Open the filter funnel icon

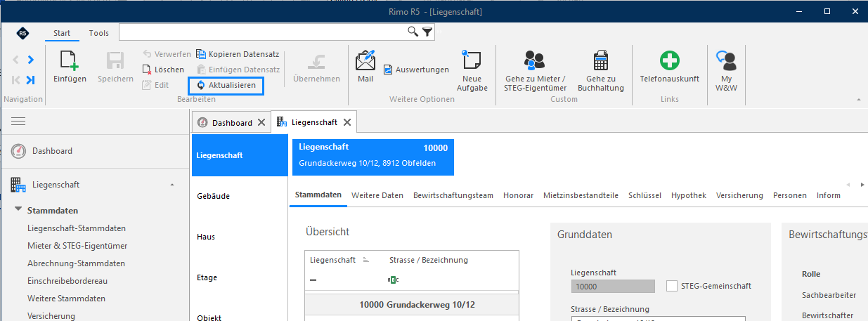(427, 32)
